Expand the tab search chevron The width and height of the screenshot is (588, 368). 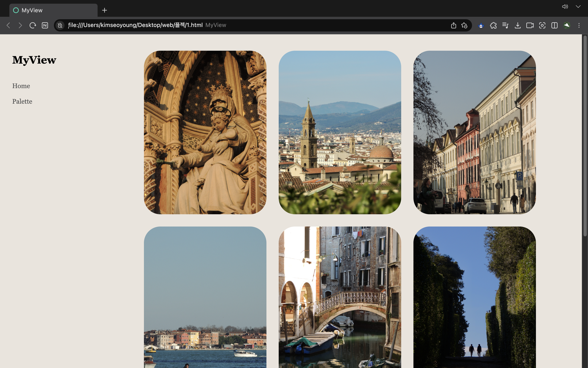coord(578,7)
